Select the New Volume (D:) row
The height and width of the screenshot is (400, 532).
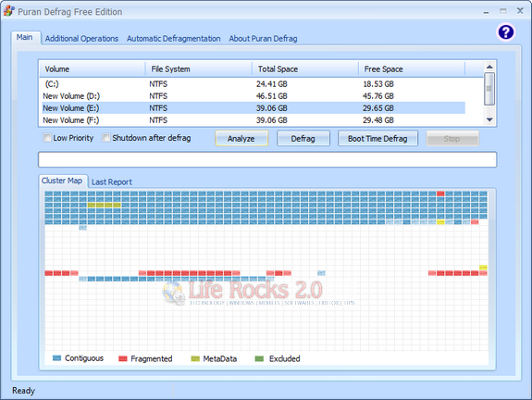click(254, 96)
